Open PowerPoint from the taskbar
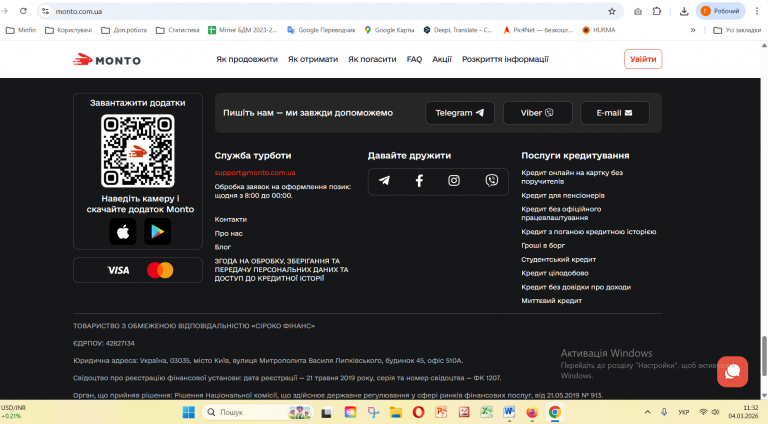Screen dimensions: 768x424 441,412
